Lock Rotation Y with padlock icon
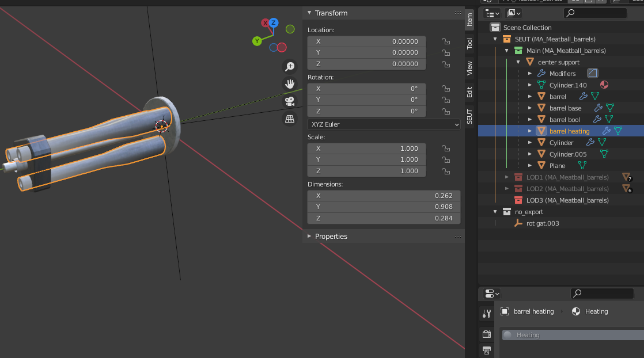 point(446,100)
